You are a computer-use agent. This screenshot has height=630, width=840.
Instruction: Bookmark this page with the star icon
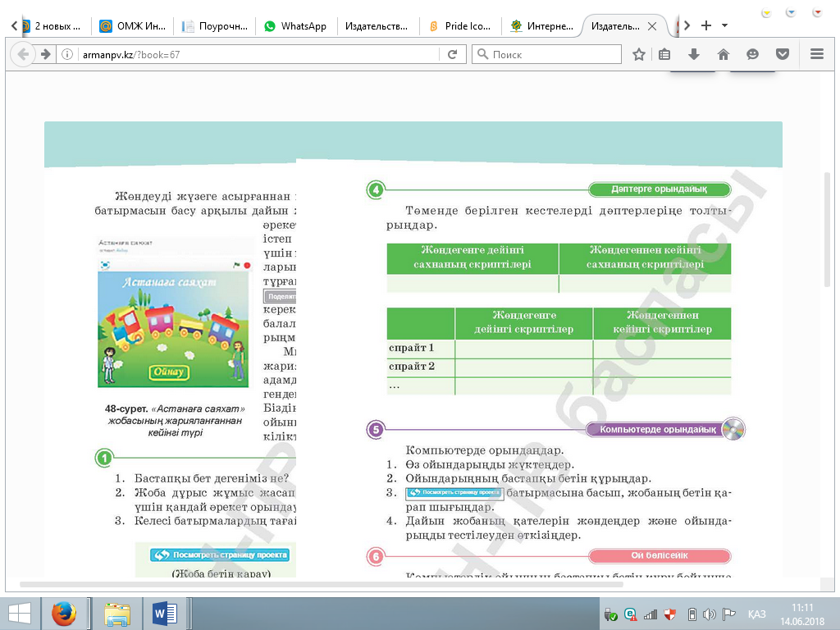[x=638, y=54]
